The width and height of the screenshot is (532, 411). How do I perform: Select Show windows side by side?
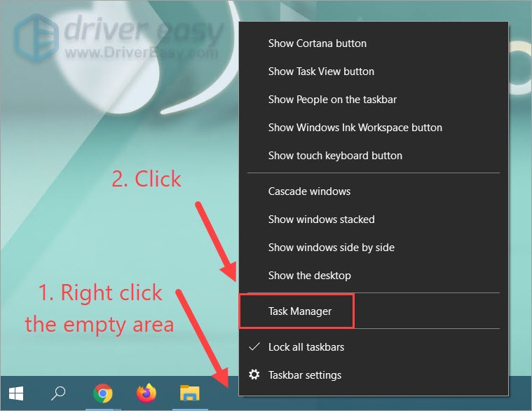pyautogui.click(x=331, y=248)
